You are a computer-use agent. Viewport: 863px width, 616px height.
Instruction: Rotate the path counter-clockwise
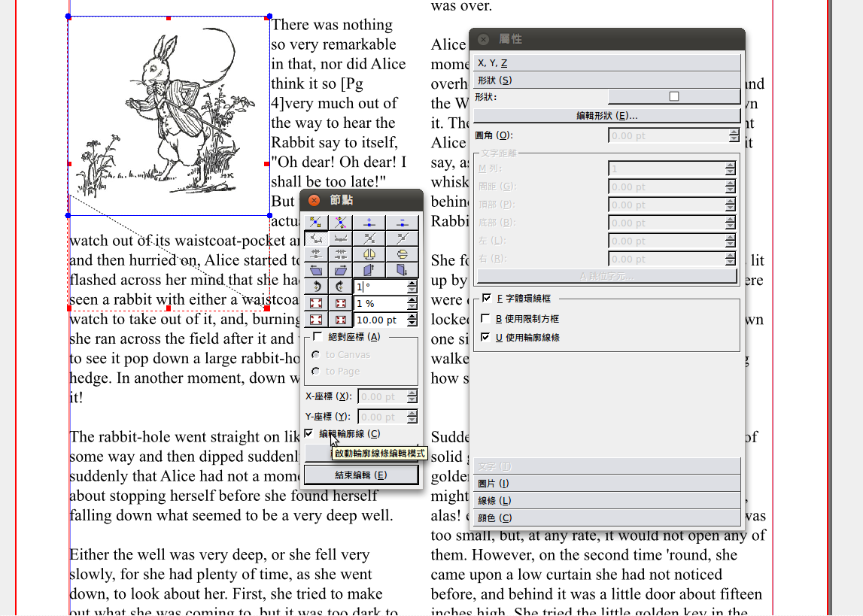[x=316, y=287]
